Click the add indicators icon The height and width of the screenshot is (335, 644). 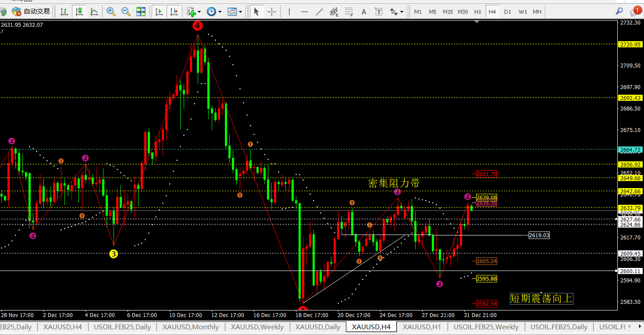191,11
